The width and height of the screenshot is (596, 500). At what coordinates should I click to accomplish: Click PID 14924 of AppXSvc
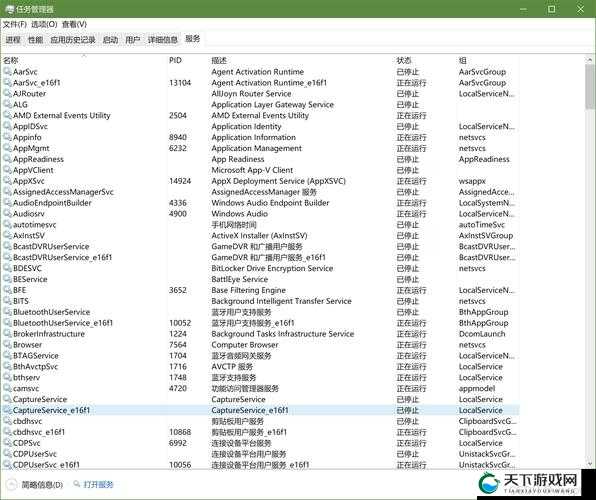pyautogui.click(x=180, y=181)
